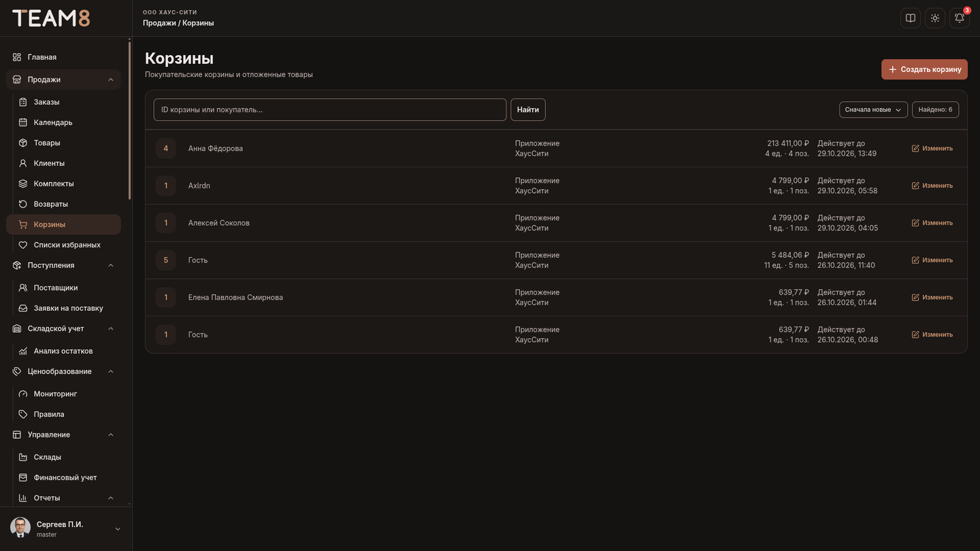Toggle the light theme sun icon
980x551 pixels.
tap(935, 18)
